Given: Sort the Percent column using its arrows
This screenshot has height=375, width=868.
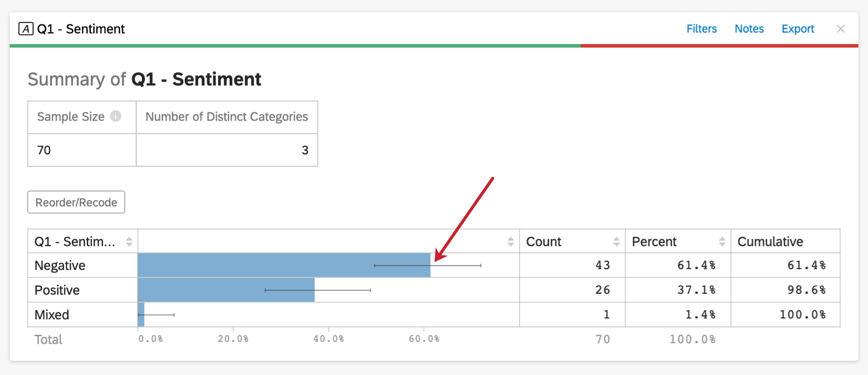Looking at the screenshot, I should 722,242.
